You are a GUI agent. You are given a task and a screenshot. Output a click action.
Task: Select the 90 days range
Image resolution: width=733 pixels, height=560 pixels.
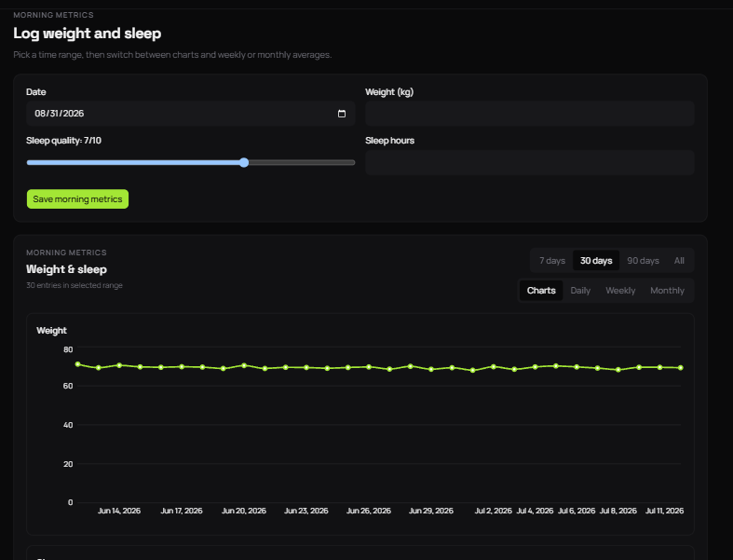(643, 261)
